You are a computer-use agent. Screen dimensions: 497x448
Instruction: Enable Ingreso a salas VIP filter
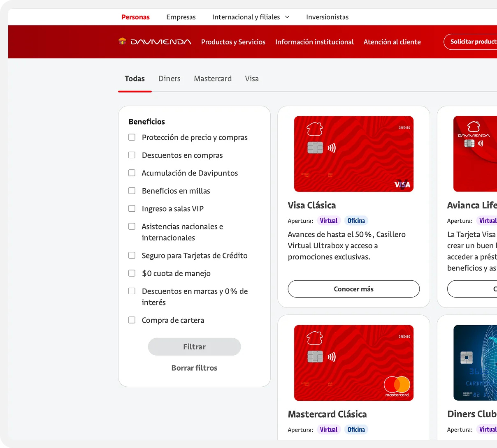pos(132,208)
